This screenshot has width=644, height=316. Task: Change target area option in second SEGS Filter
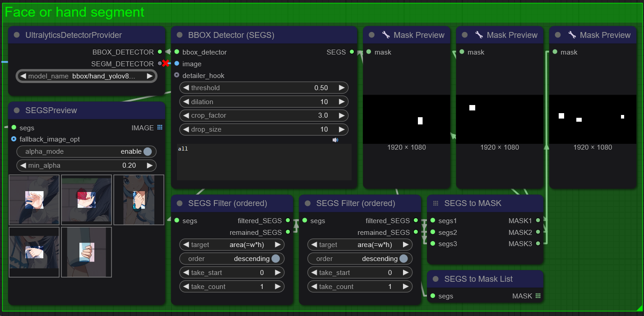tap(360, 245)
